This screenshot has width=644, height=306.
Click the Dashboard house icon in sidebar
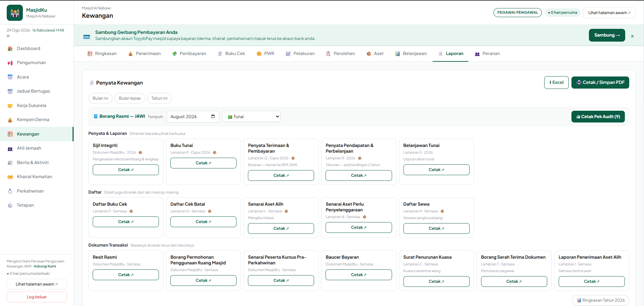10,49
